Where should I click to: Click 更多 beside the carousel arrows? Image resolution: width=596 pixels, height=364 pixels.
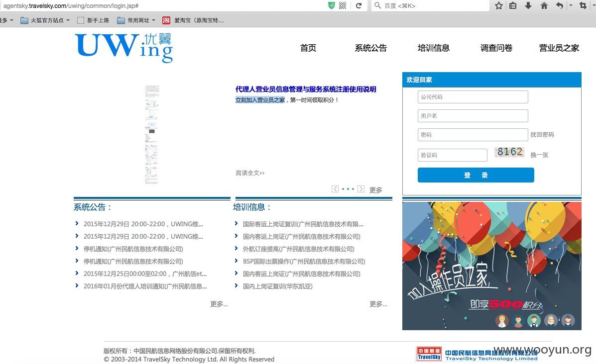(x=376, y=190)
